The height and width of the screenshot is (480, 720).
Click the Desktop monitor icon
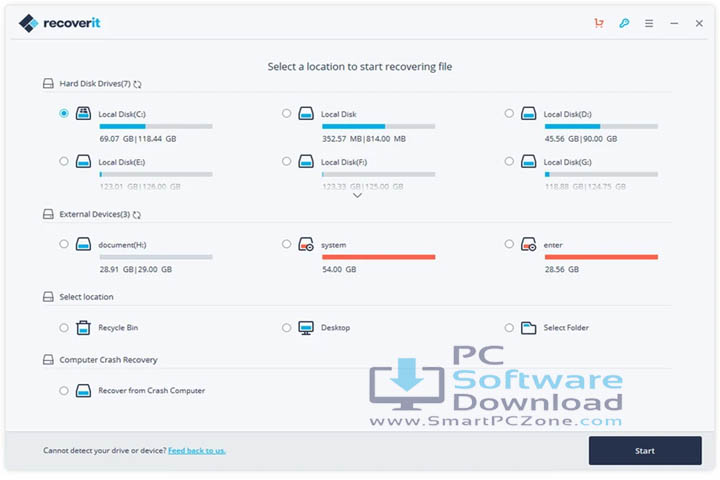(x=306, y=328)
